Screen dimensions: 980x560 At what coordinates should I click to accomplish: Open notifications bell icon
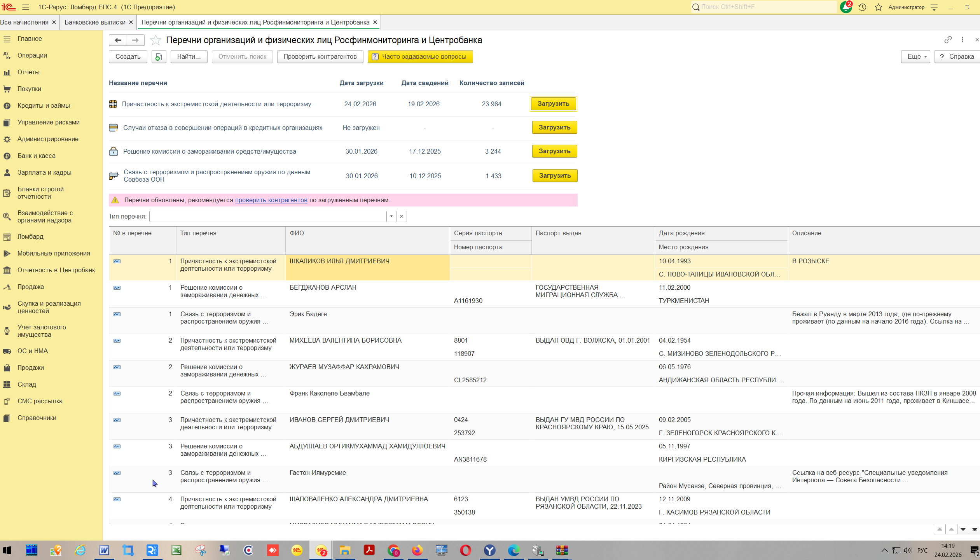pyautogui.click(x=846, y=7)
